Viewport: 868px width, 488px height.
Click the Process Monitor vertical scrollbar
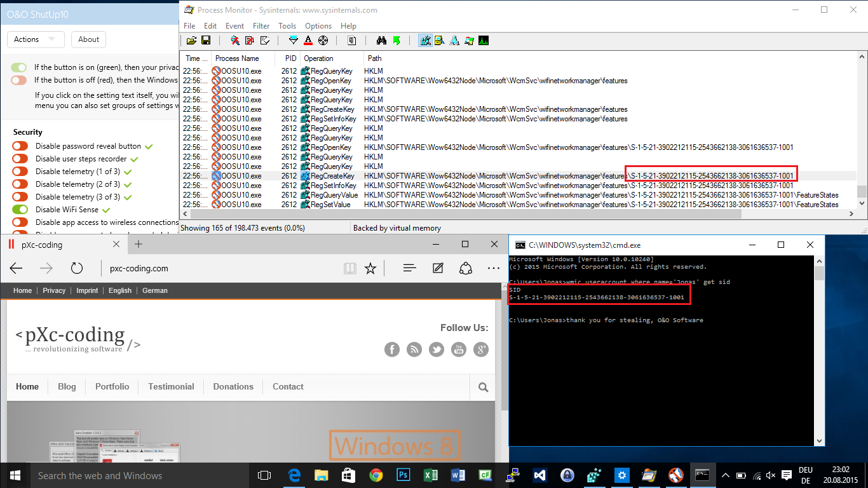[862, 132]
